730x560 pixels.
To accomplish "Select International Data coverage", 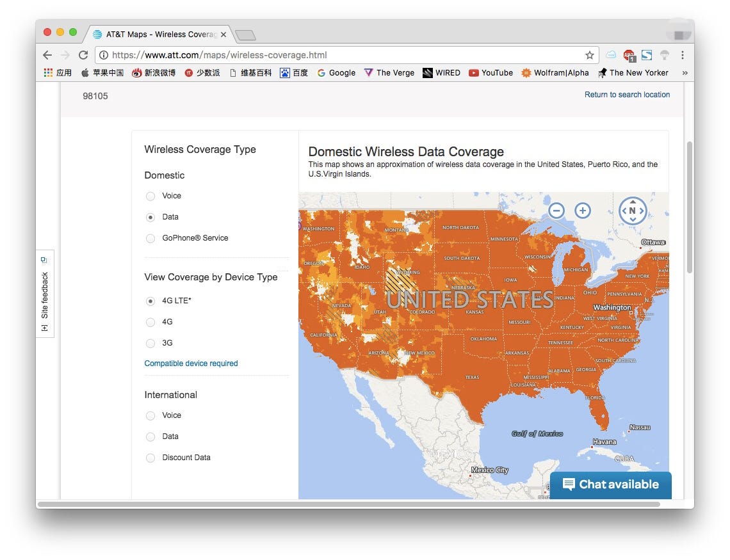I will pos(150,436).
